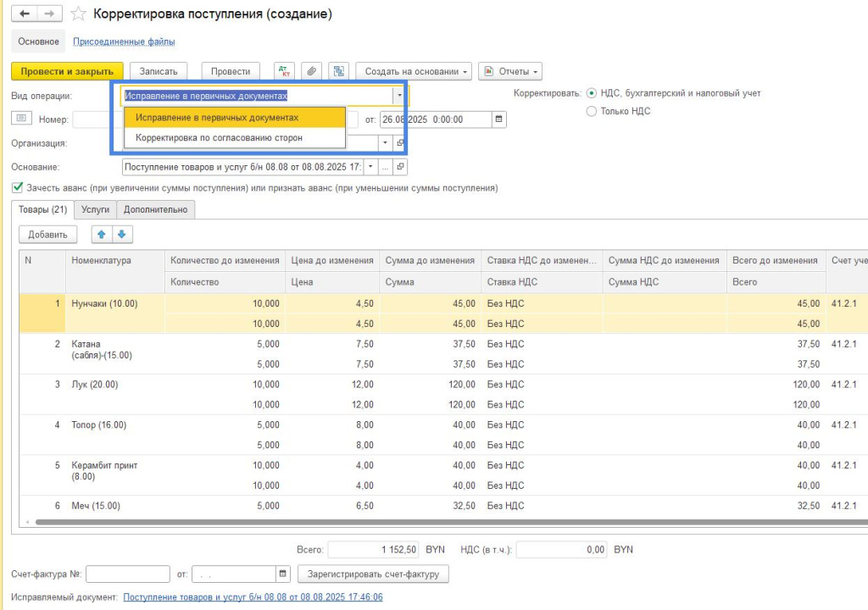Open the Основное section
Image resolution: width=868 pixels, height=610 pixels.
[x=38, y=42]
